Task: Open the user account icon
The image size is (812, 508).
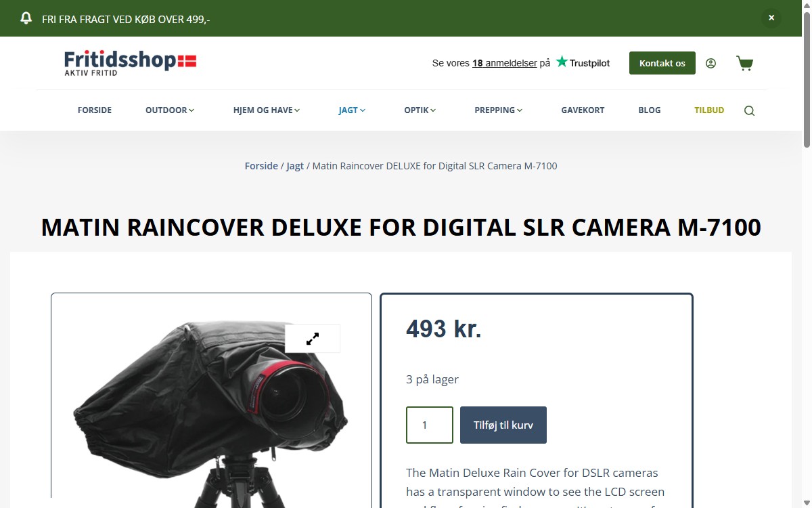Action: pyautogui.click(x=710, y=63)
